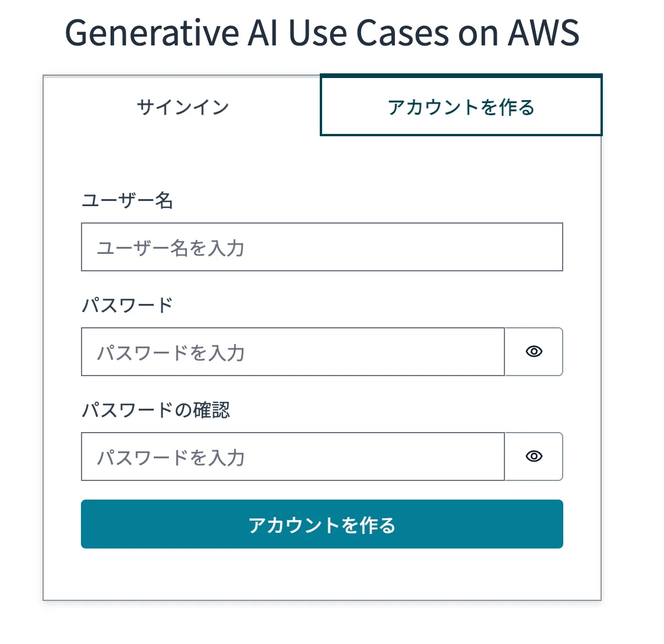The height and width of the screenshot is (644, 664).
Task: Toggle visibility eye beside パスワード field
Action: tap(534, 352)
